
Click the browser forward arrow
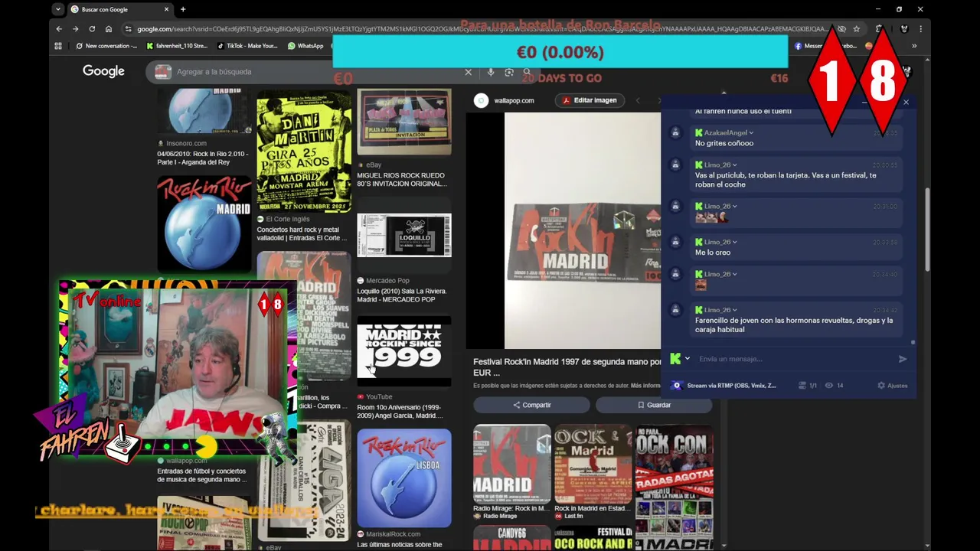pyautogui.click(x=75, y=29)
